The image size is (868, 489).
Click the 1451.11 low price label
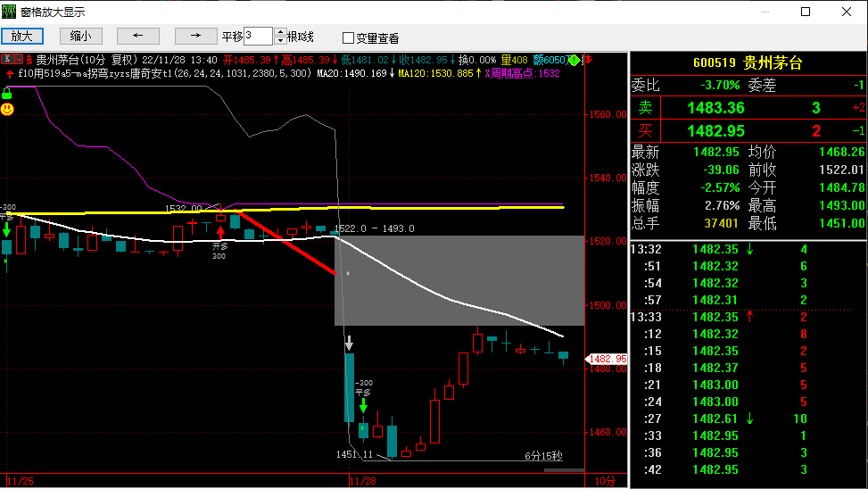coord(354,454)
